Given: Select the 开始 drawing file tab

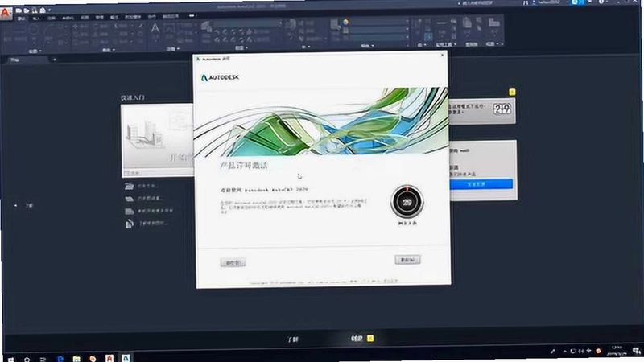Looking at the screenshot, I should [27, 60].
